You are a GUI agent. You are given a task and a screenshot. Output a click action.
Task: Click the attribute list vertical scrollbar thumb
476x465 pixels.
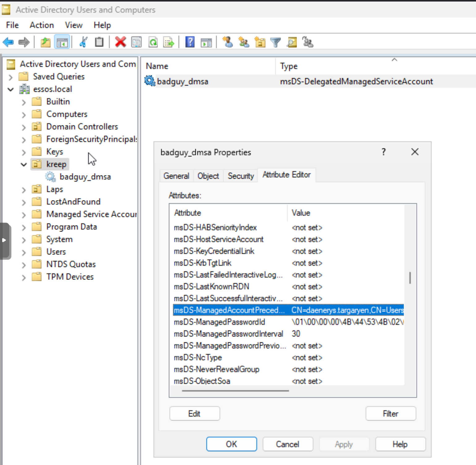click(410, 278)
